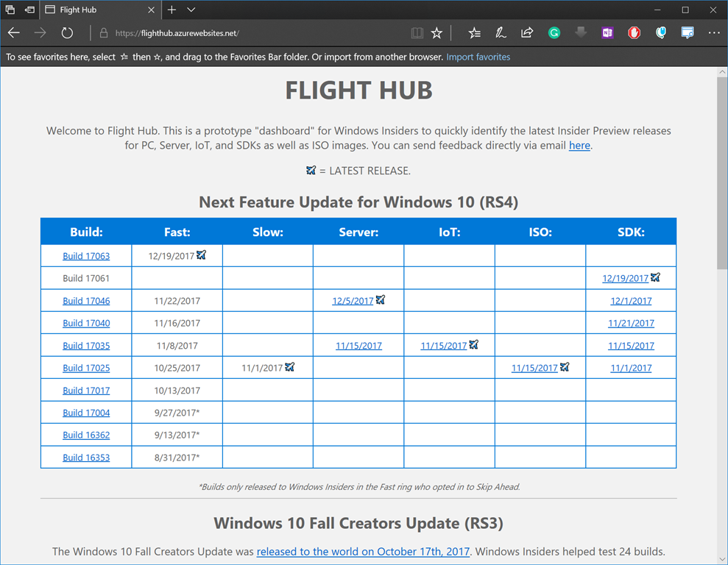The image size is (728, 565).
Task: Click the browser Back arrow
Action: coord(14,33)
